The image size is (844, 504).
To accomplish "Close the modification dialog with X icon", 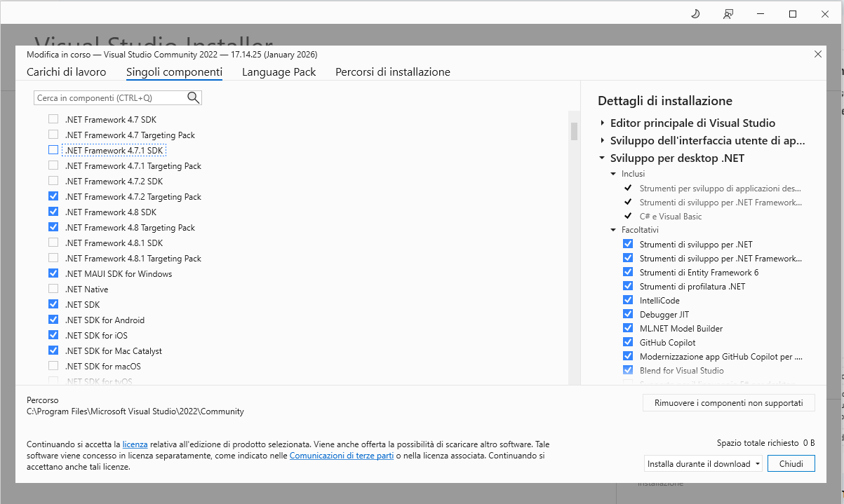I will click(x=817, y=54).
